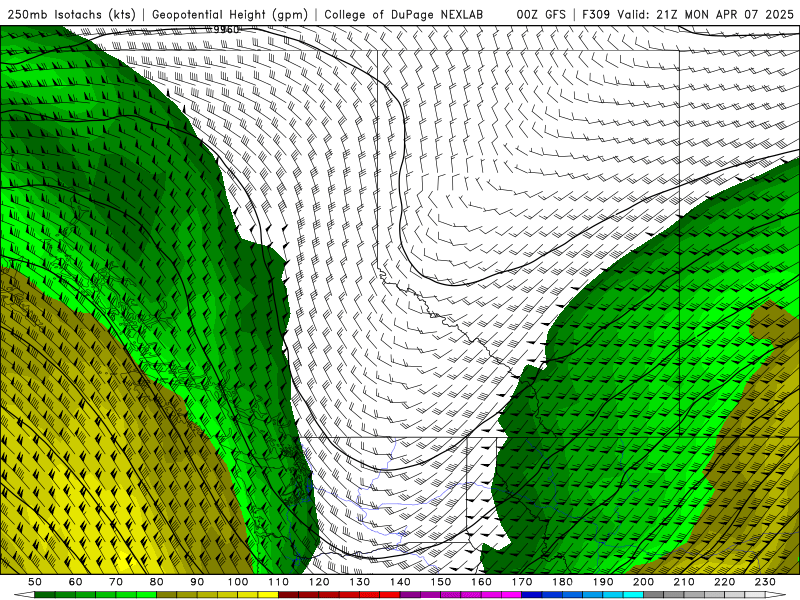Click the '210' color bar label
This screenshot has width=800, height=600.
(684, 582)
